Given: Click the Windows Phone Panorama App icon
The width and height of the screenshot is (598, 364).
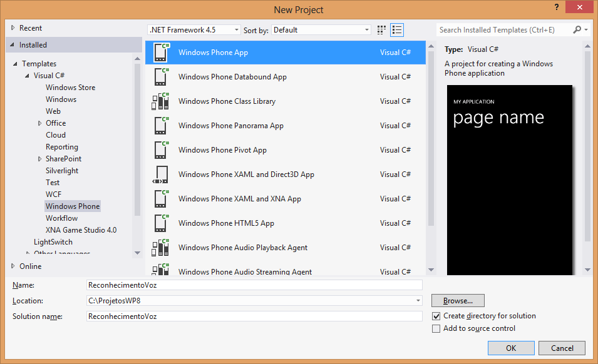Looking at the screenshot, I should point(161,126).
